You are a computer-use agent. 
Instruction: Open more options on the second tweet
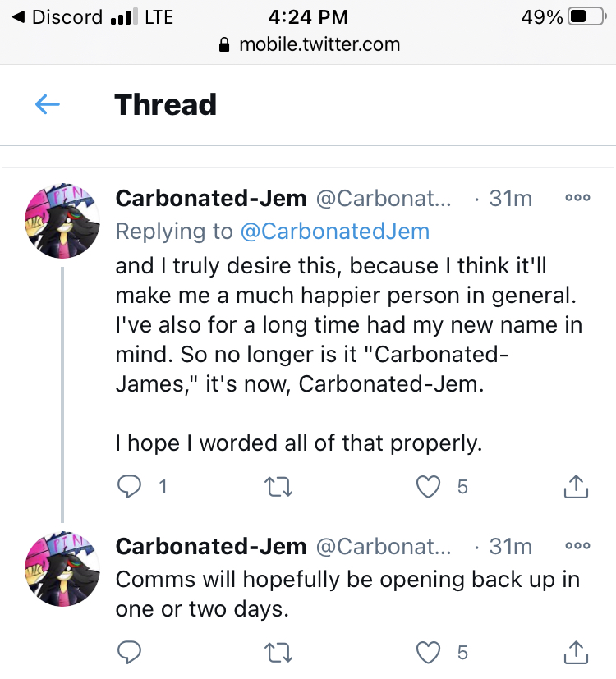pos(577,546)
